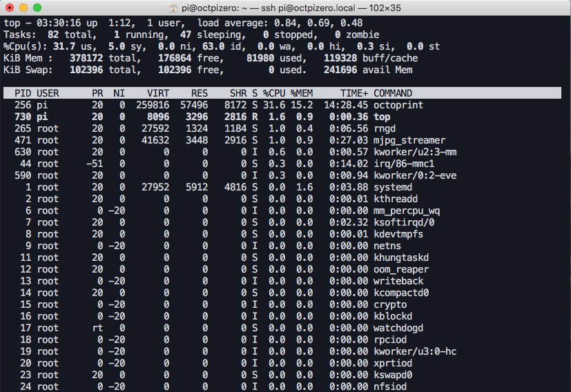Select the crypto process command

(x=390, y=304)
